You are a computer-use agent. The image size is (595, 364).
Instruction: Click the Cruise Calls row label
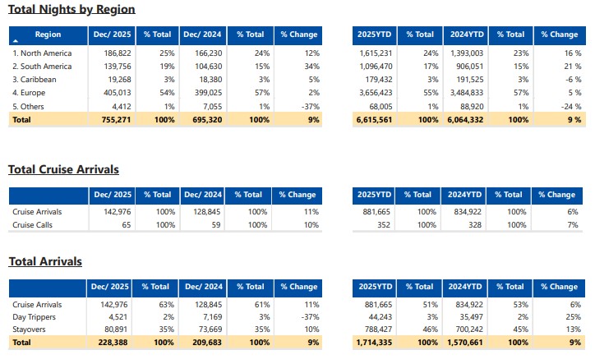coord(35,224)
